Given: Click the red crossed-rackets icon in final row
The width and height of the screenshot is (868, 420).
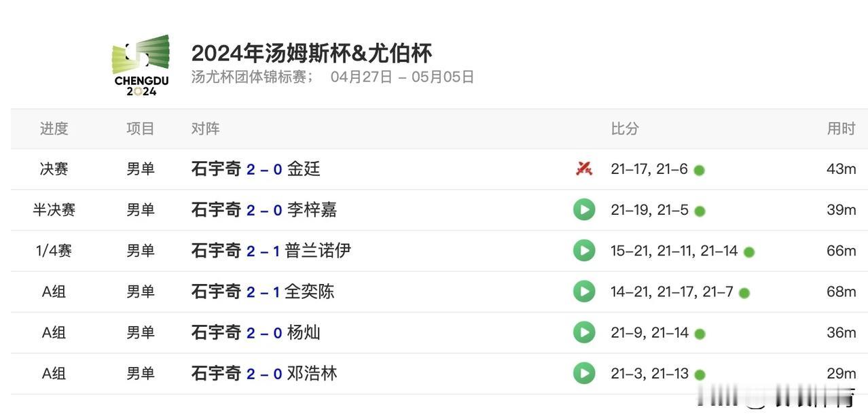Looking at the screenshot, I should (x=584, y=169).
